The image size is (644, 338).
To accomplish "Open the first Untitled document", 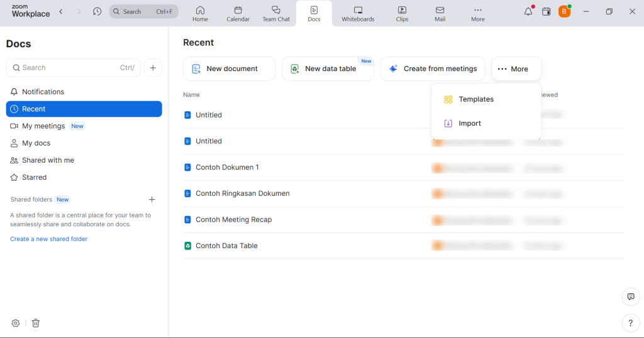I will [209, 115].
